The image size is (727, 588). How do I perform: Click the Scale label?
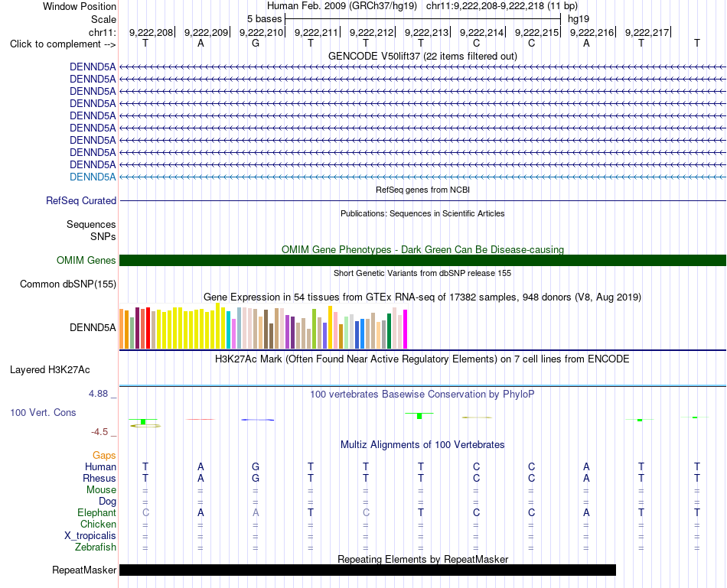[x=104, y=19]
